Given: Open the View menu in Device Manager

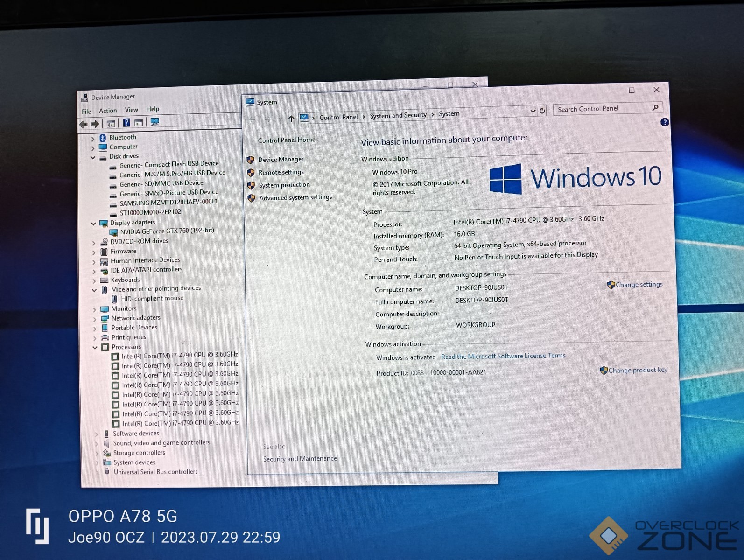Looking at the screenshot, I should tap(131, 110).
